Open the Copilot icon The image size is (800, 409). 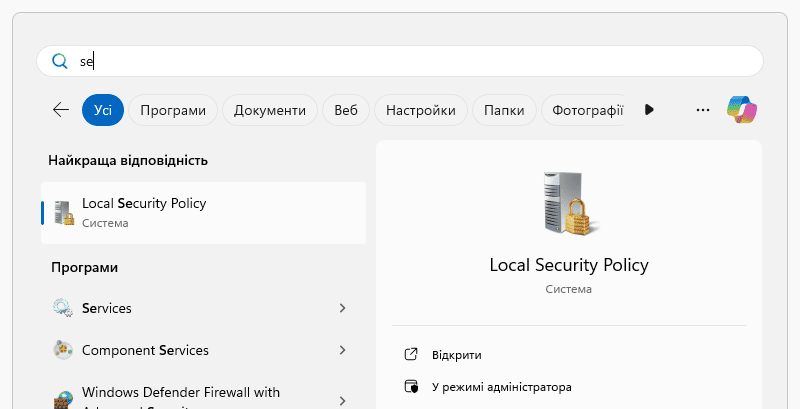(x=742, y=110)
